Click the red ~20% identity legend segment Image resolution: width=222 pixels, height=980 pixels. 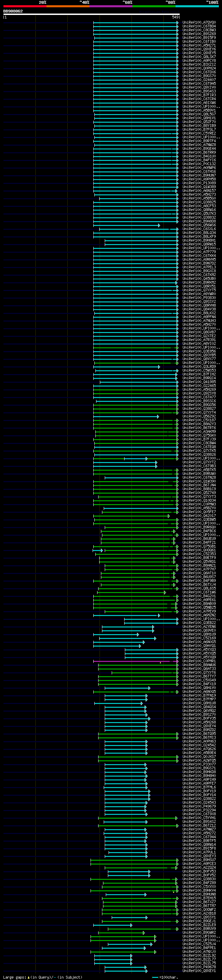25,6
